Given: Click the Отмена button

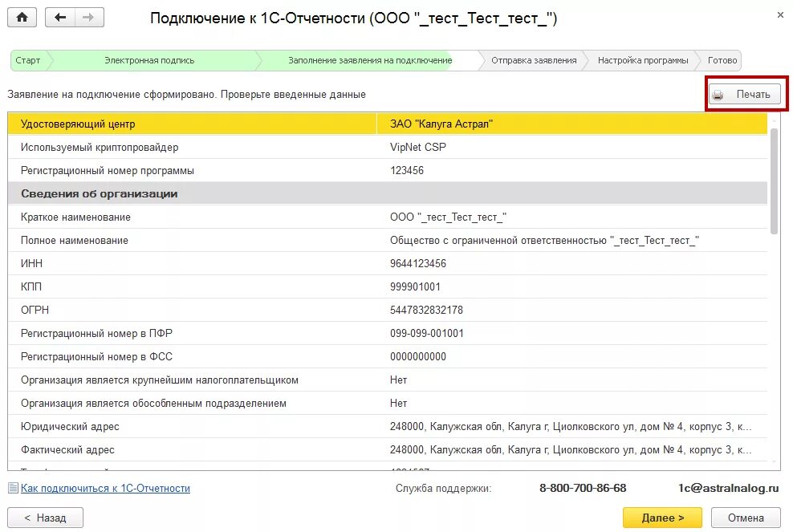Looking at the screenshot, I should (748, 518).
